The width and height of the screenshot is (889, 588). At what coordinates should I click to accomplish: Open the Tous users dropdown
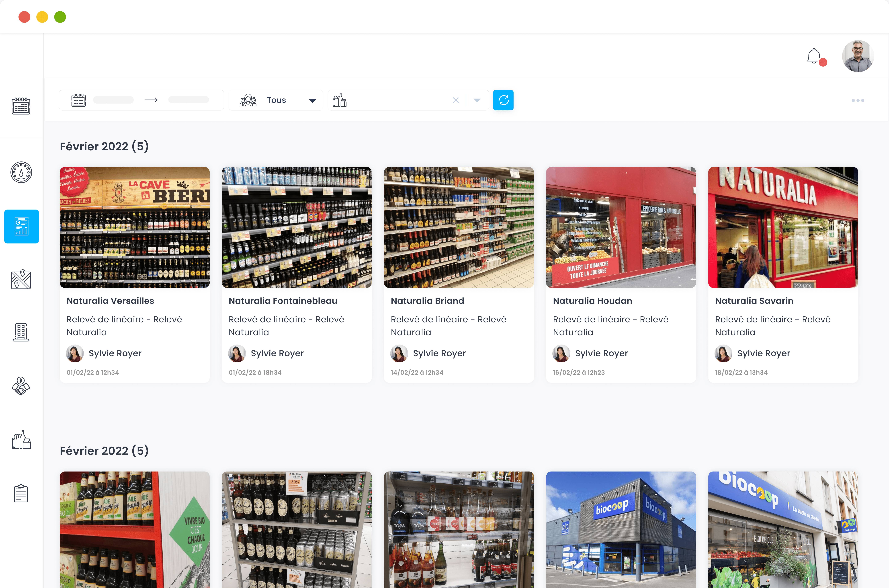click(276, 100)
